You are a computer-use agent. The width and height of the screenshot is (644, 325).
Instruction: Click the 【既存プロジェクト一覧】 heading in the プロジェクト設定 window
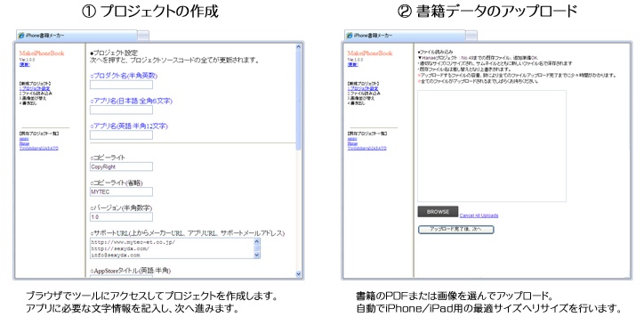pos(39,134)
